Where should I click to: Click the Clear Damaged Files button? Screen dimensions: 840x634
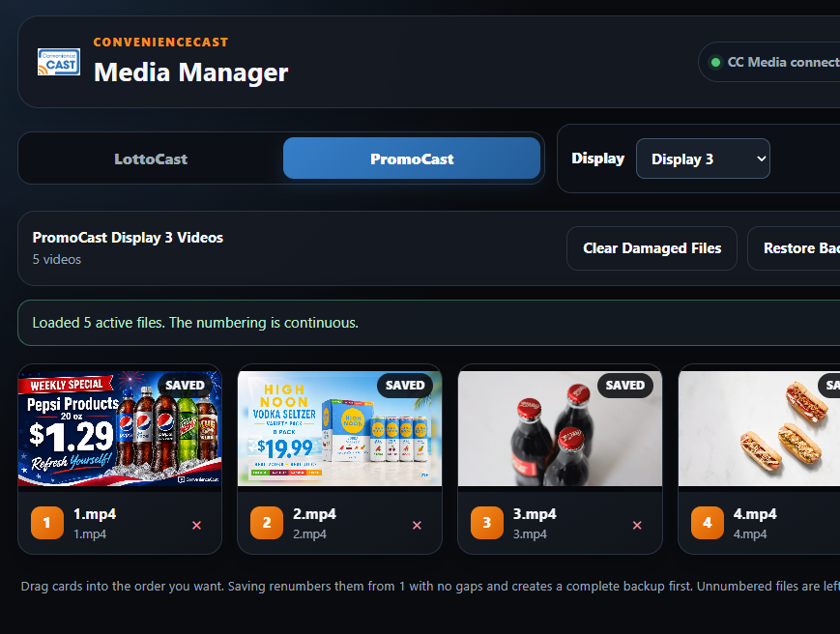coord(652,248)
